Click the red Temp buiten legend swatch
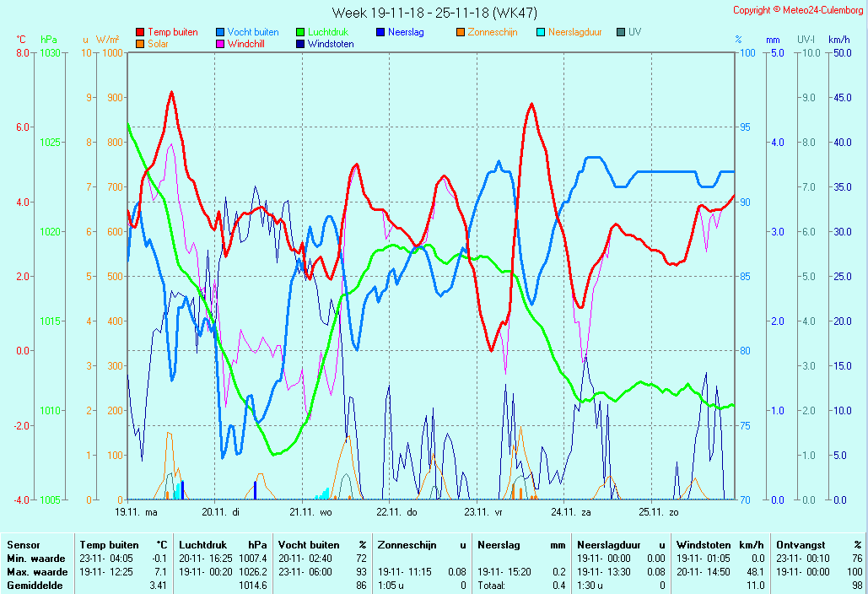The image size is (868, 594). 140,32
